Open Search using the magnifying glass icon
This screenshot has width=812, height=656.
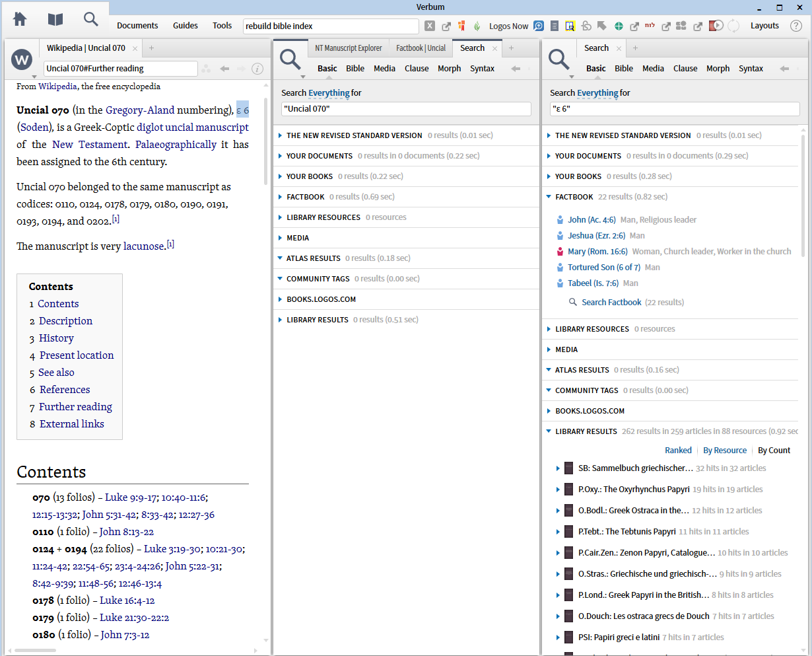(91, 19)
